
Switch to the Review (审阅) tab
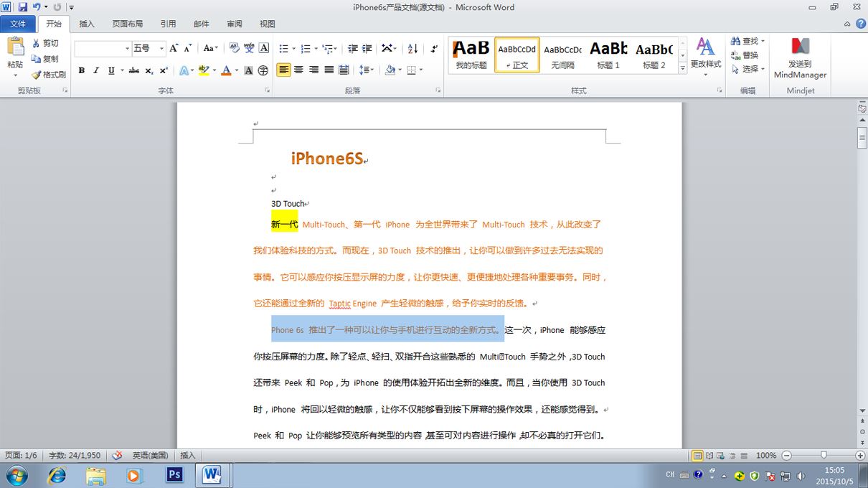click(x=235, y=24)
